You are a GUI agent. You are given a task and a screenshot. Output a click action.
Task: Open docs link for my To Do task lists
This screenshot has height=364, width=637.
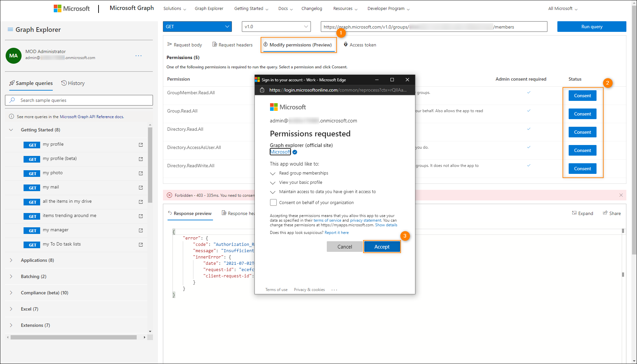click(x=141, y=245)
